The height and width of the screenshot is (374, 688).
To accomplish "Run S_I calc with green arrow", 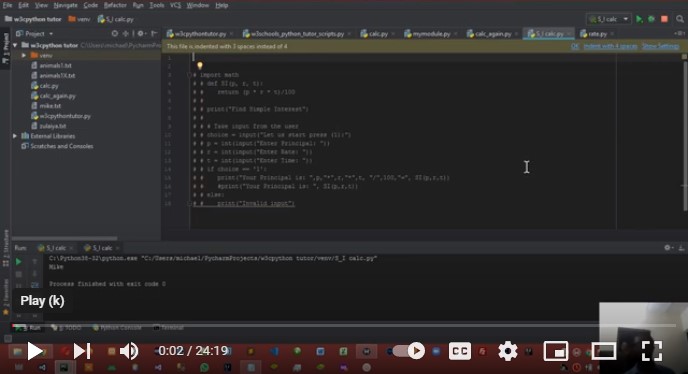I will tap(639, 19).
